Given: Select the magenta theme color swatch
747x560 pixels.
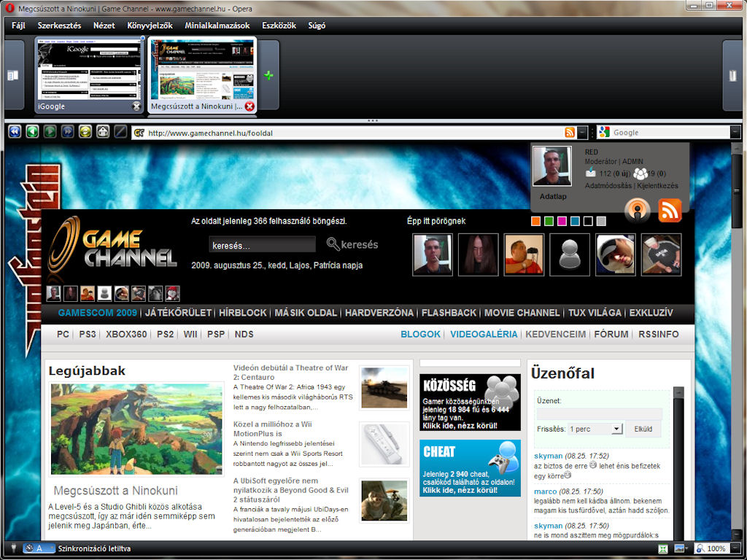Looking at the screenshot, I should tap(562, 221).
